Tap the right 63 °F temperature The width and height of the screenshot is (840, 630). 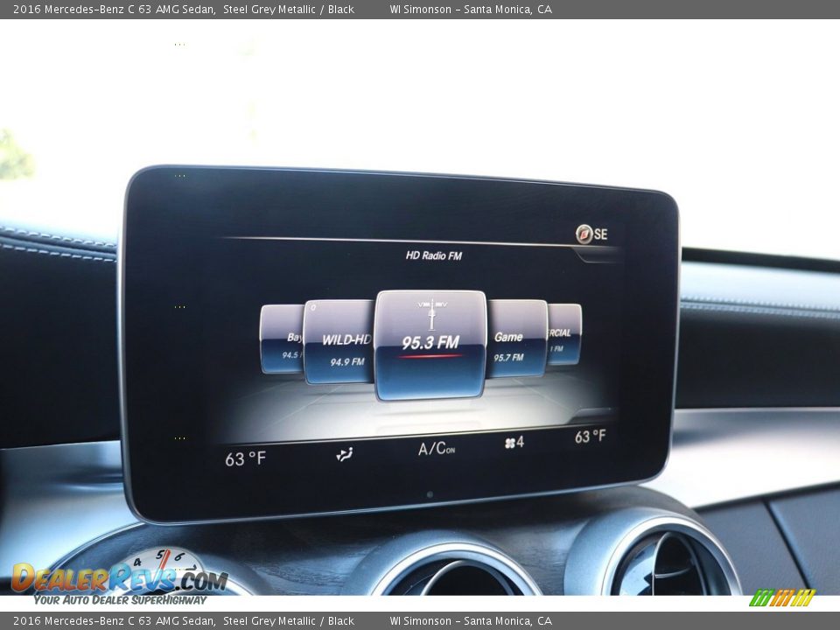pyautogui.click(x=591, y=437)
